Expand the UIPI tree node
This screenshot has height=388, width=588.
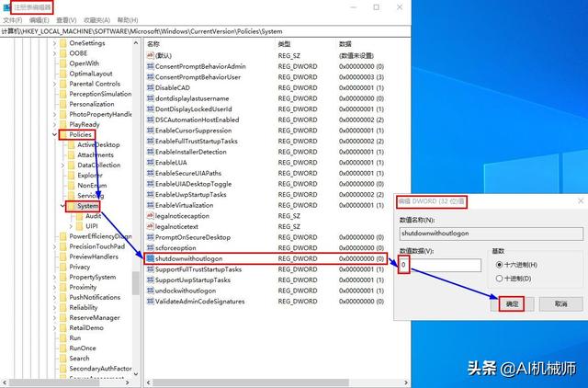[71, 226]
